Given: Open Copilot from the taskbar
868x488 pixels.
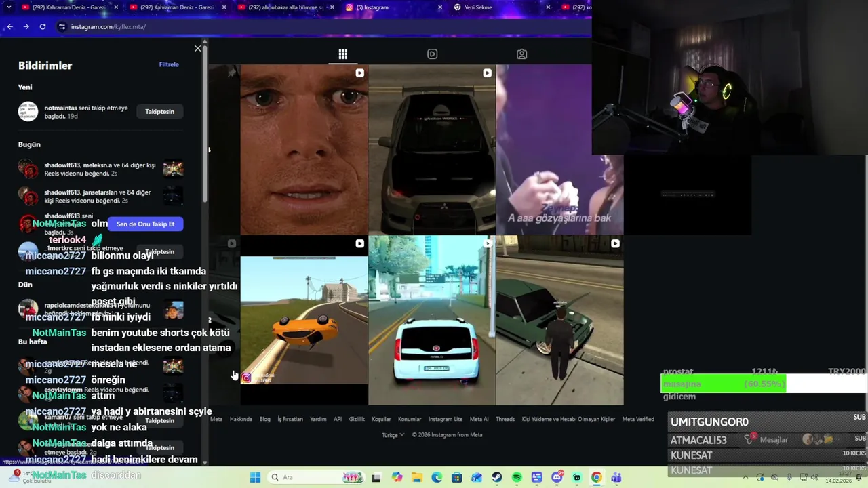Looking at the screenshot, I should click(x=397, y=477).
